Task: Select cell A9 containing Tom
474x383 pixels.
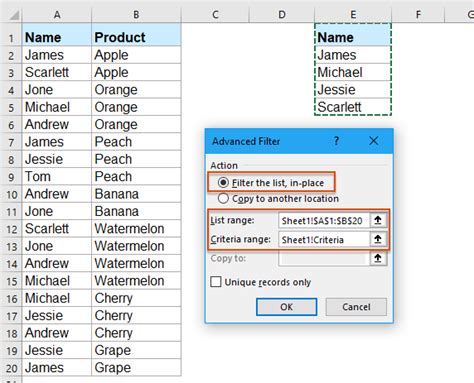Action: 57,176
